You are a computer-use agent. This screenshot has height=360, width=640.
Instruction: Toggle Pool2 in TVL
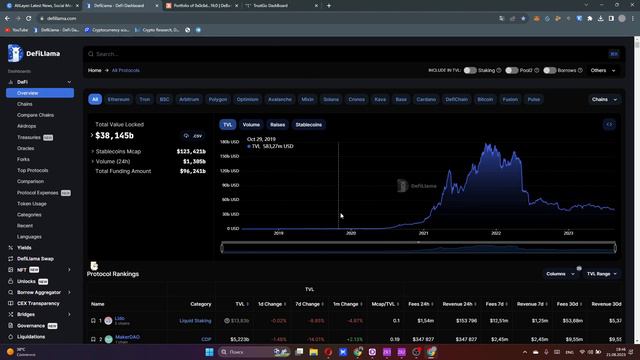coord(511,70)
